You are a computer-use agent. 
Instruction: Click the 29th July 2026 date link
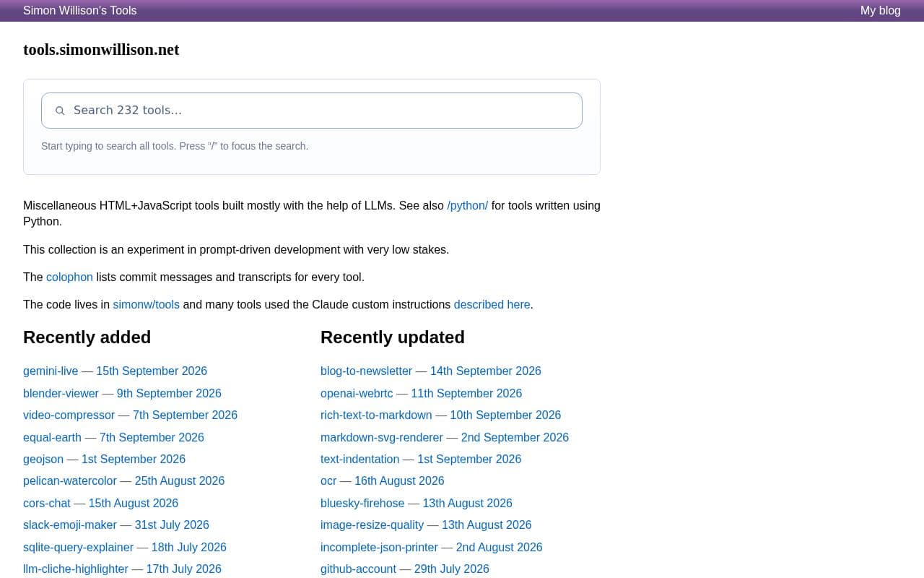tap(452, 569)
